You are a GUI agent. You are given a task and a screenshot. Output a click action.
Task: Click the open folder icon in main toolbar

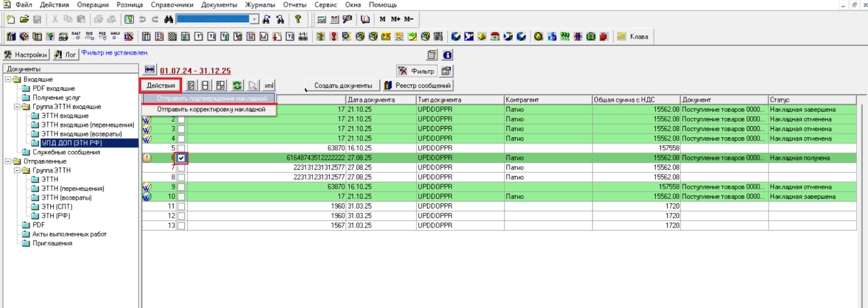(x=24, y=20)
